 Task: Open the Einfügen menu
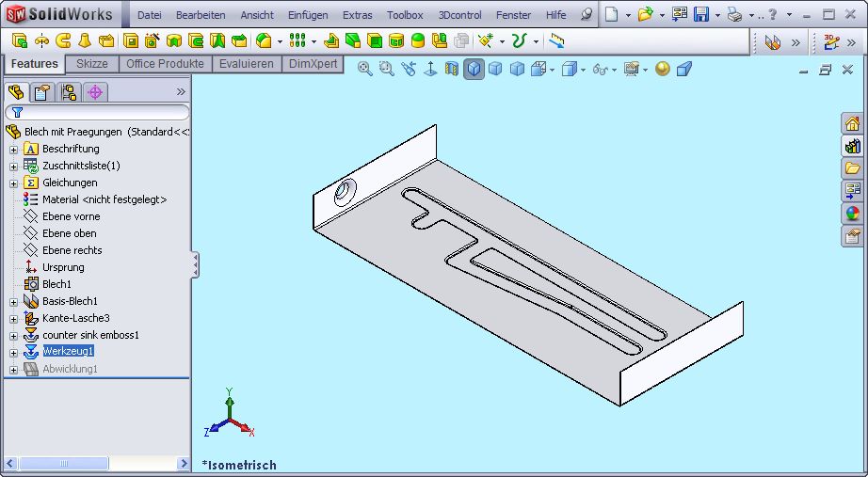point(308,15)
